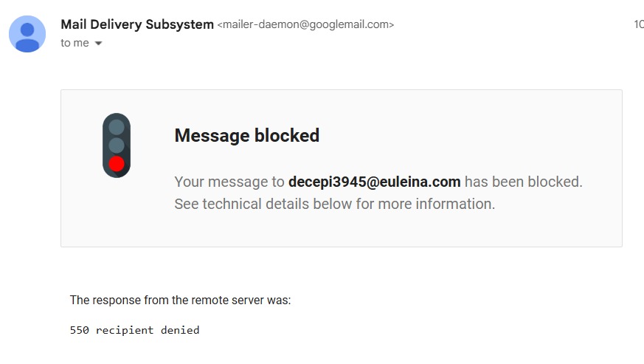Click the mailer-daemon@googlemail.com sender address

(x=305, y=25)
